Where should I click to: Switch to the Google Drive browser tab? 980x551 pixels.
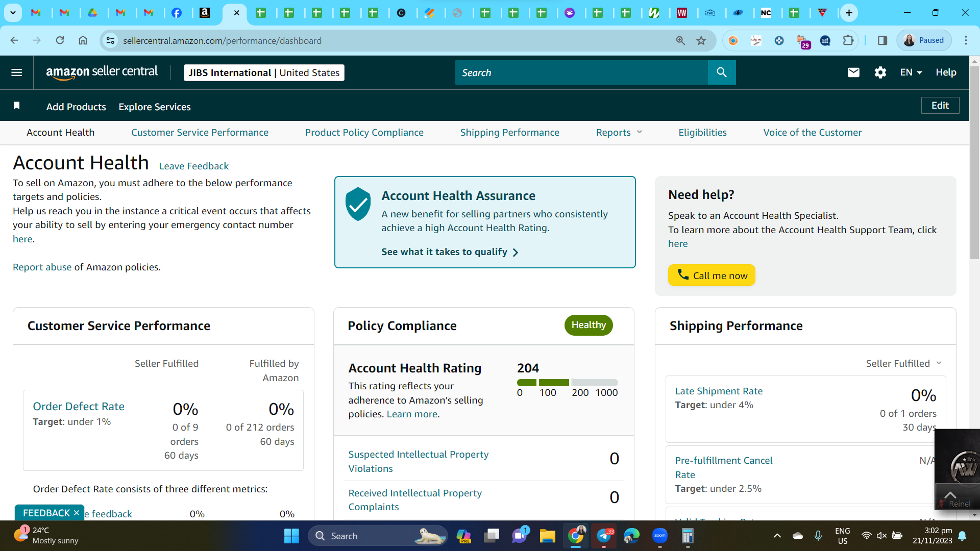pos(92,13)
